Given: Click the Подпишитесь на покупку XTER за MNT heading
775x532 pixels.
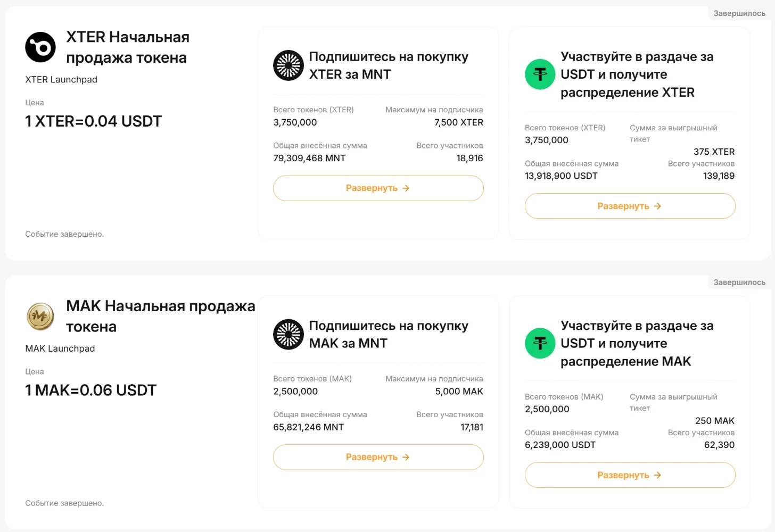Looking at the screenshot, I should (388, 65).
